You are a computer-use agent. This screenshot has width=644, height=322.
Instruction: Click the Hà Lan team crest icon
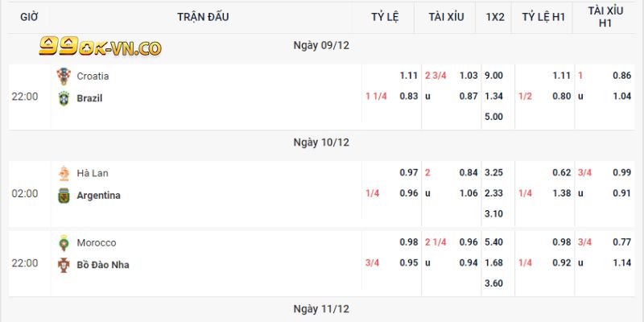tap(64, 173)
